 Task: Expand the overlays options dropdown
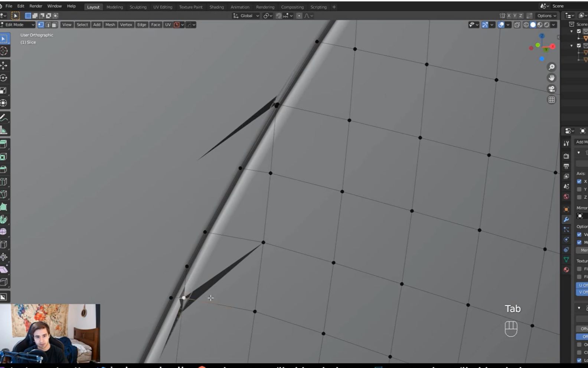point(507,25)
